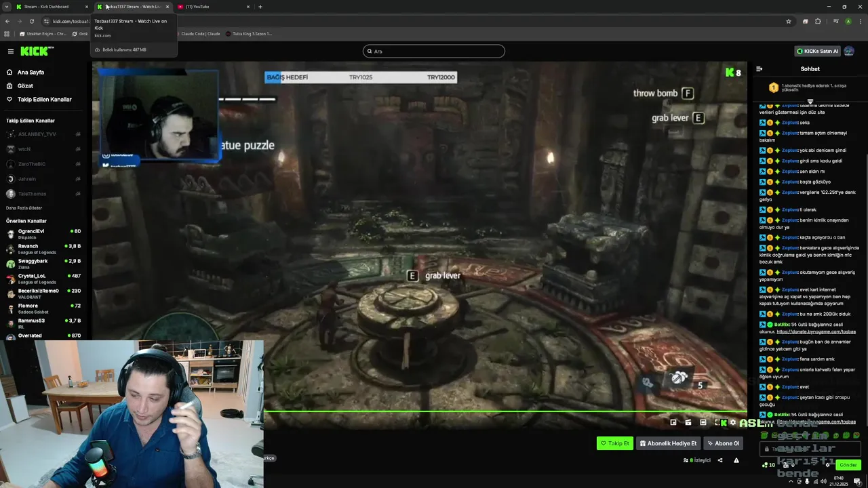
Task: Click the Abonelik Hediye Et button
Action: tap(668, 443)
